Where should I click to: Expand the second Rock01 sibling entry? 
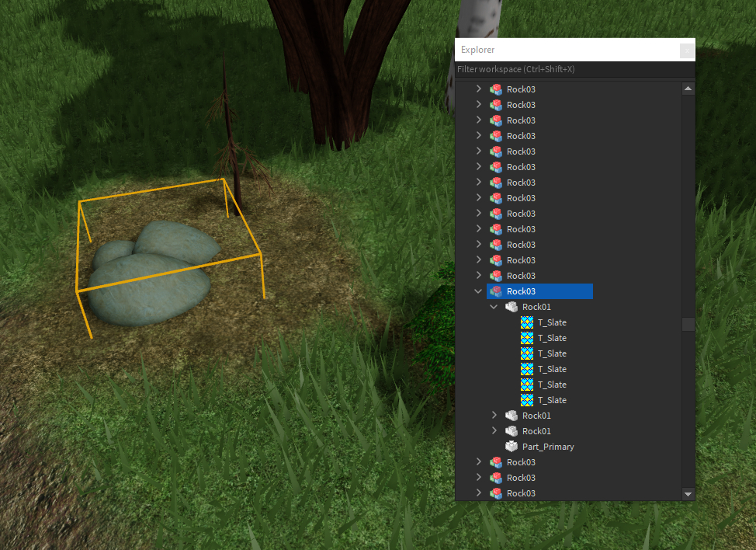(494, 416)
